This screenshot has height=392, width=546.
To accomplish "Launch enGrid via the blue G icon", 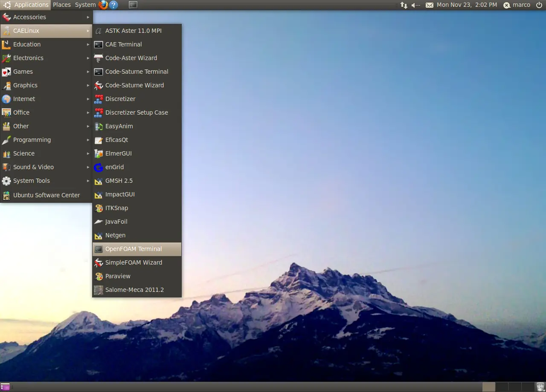I will coord(99,167).
